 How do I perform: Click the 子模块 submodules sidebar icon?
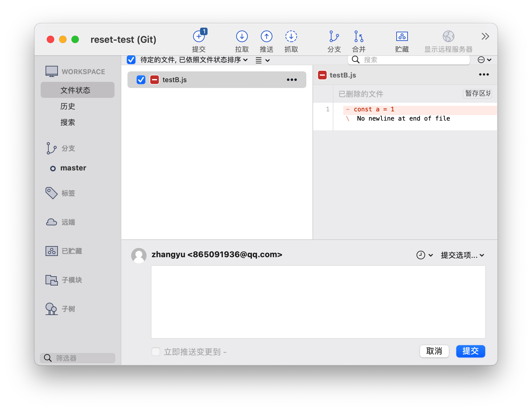[x=52, y=280]
